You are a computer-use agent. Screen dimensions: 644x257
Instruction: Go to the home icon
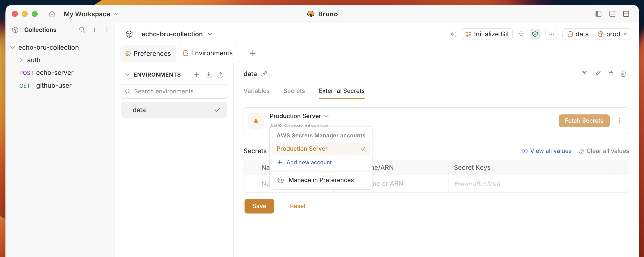[52, 14]
